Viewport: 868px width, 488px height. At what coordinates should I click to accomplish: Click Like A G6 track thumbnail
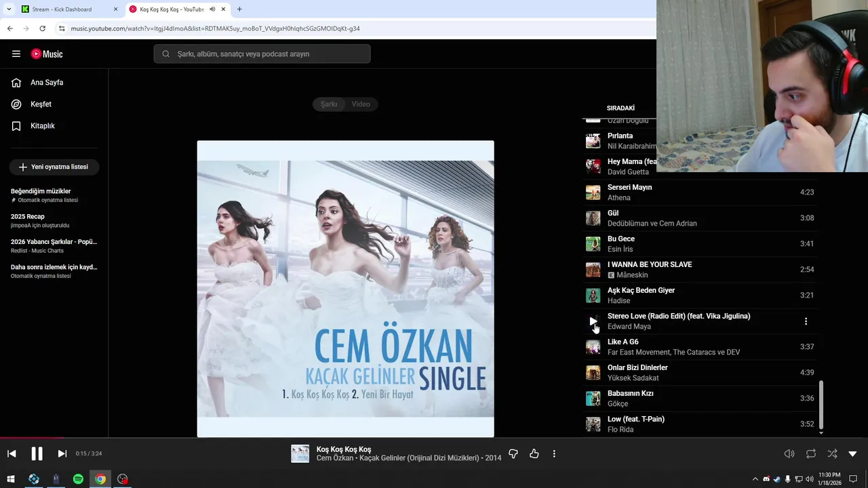[593, 347]
